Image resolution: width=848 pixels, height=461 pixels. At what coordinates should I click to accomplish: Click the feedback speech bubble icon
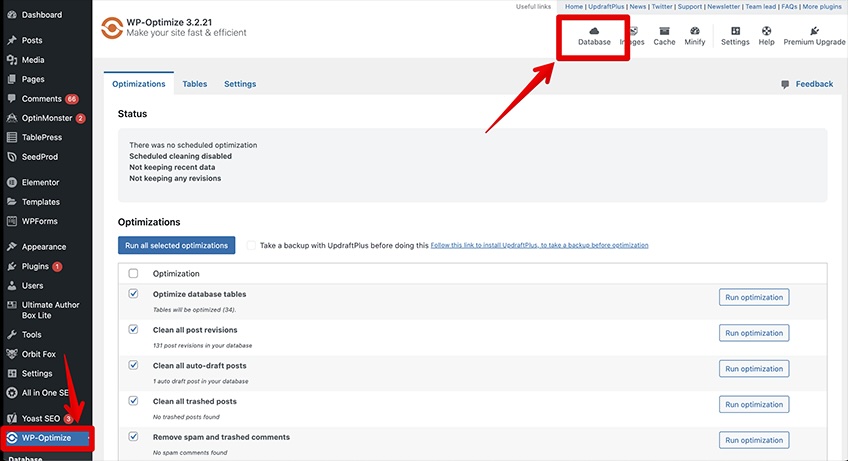(x=785, y=84)
